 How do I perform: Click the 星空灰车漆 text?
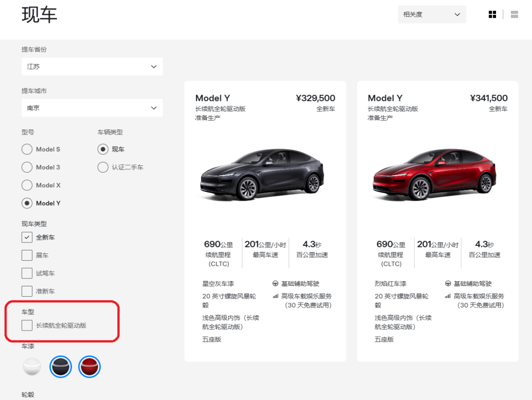click(218, 284)
